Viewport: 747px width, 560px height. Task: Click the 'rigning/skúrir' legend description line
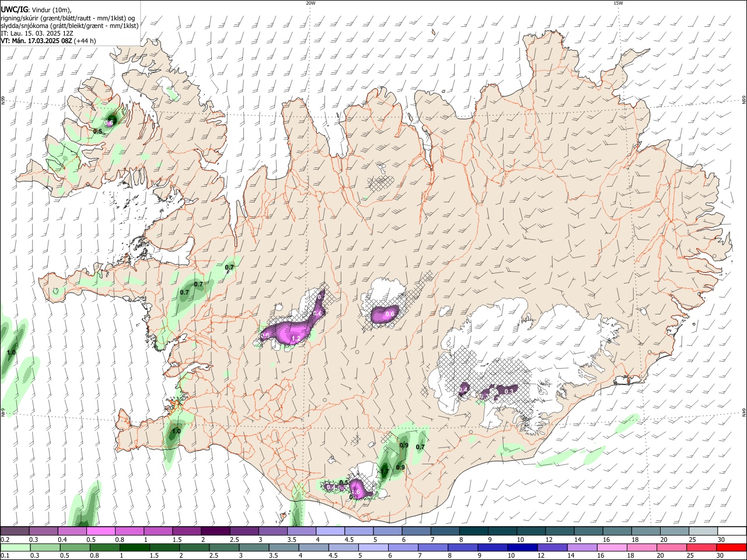click(68, 17)
